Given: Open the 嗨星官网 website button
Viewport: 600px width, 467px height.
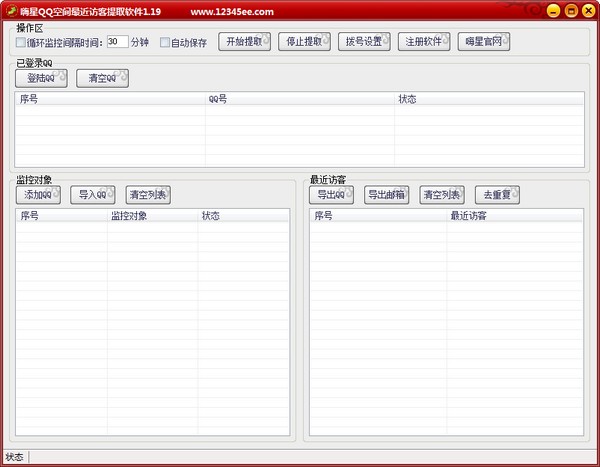Looking at the screenshot, I should click(x=484, y=42).
